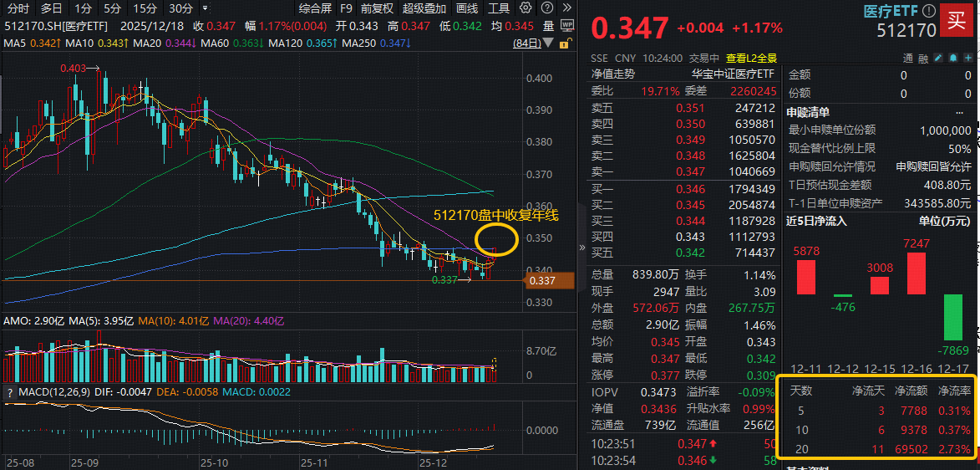The height and width of the screenshot is (470, 980).
Task: Toggle 超级叠加 overlay option
Action: pos(424,8)
